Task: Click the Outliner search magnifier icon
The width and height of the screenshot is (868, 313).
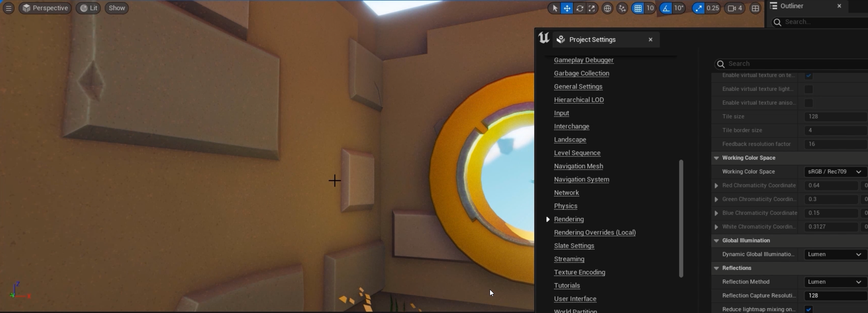Action: tap(777, 22)
